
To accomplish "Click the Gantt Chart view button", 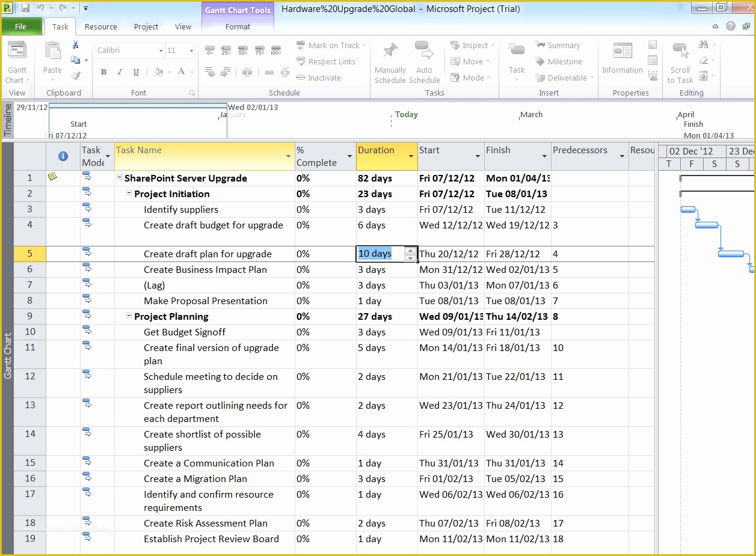I will [x=17, y=63].
